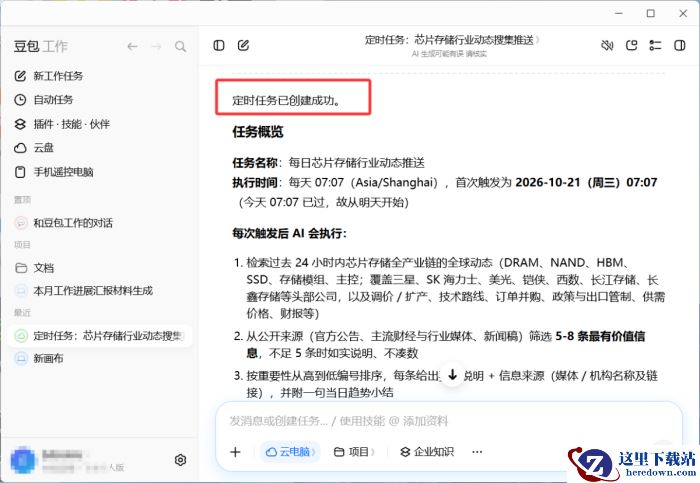
Task: Select the 定时任务：芯片存储行业动态搜集 conversation in the sidebar
Action: (x=100, y=336)
